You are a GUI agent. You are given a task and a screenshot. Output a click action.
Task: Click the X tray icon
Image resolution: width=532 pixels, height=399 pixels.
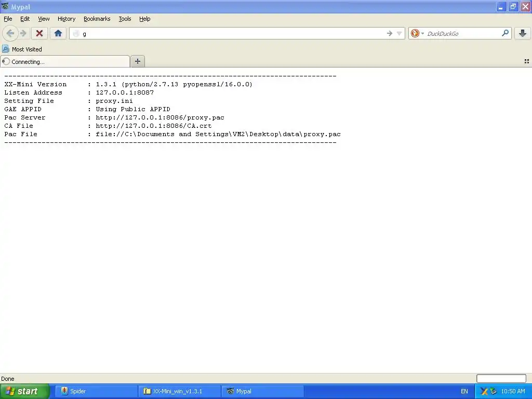click(484, 391)
